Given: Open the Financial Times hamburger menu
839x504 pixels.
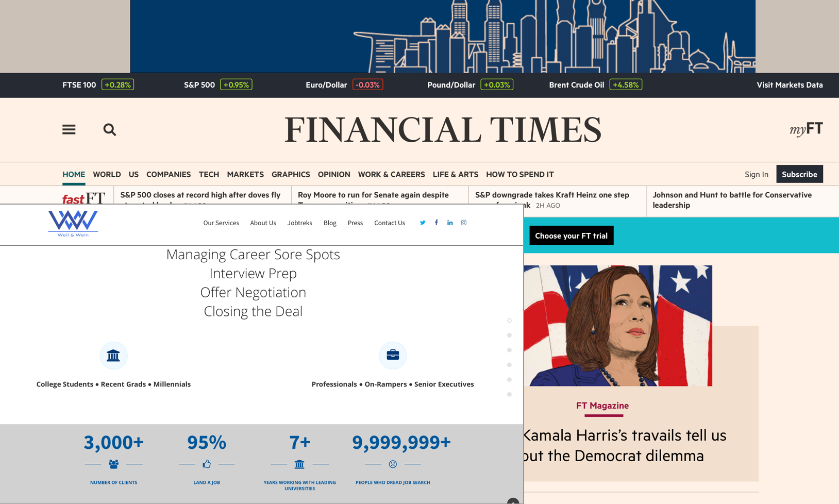Looking at the screenshot, I should (69, 129).
